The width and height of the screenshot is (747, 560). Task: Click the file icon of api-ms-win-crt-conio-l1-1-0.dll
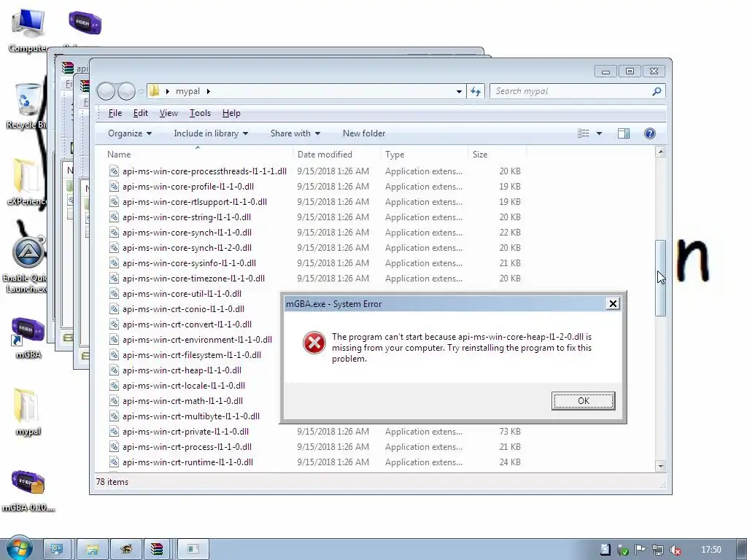[x=114, y=308]
